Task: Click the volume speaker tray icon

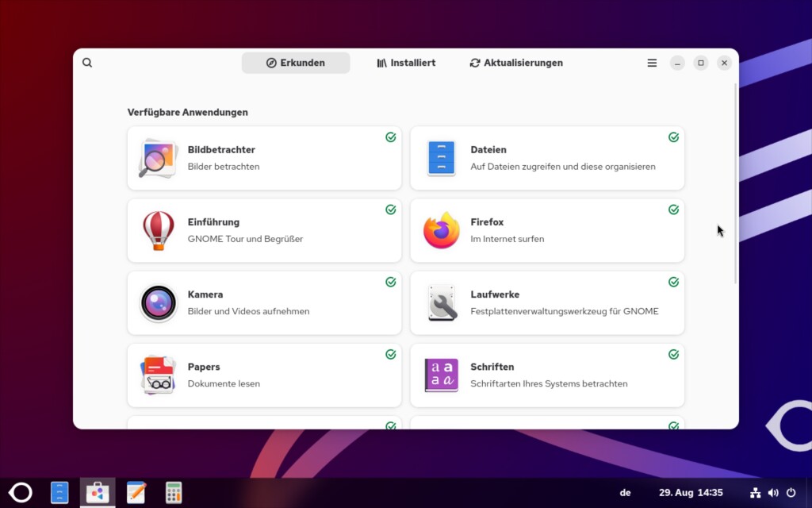Action: click(773, 492)
